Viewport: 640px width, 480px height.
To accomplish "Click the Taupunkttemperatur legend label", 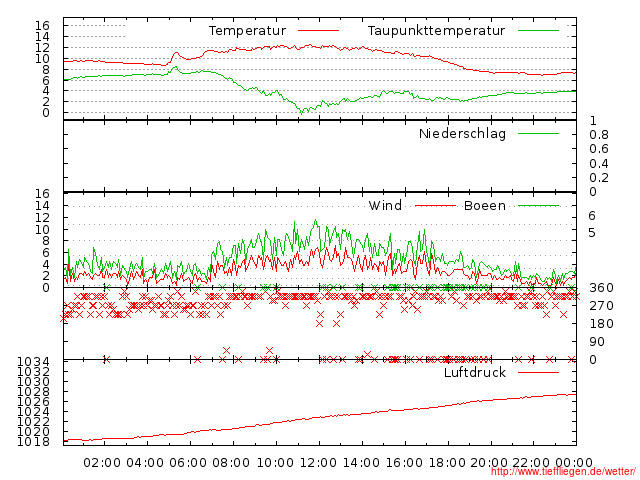I will coord(436,31).
